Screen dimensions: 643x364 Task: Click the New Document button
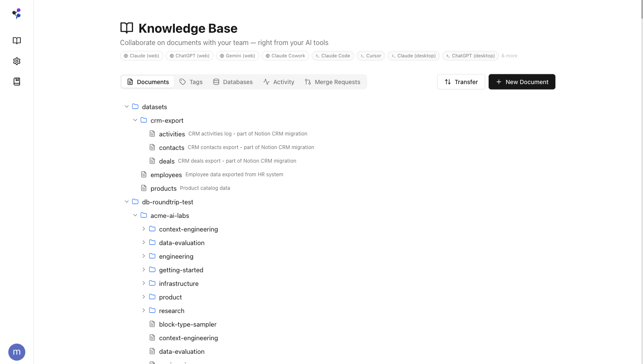(x=522, y=82)
